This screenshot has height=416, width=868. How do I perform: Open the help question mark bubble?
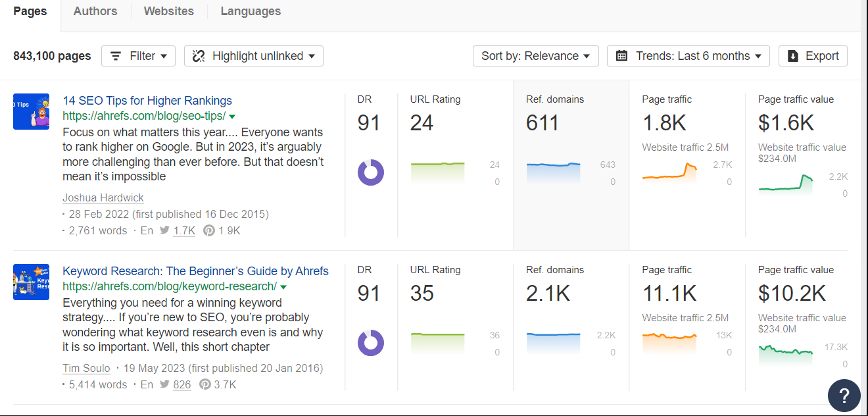click(844, 396)
